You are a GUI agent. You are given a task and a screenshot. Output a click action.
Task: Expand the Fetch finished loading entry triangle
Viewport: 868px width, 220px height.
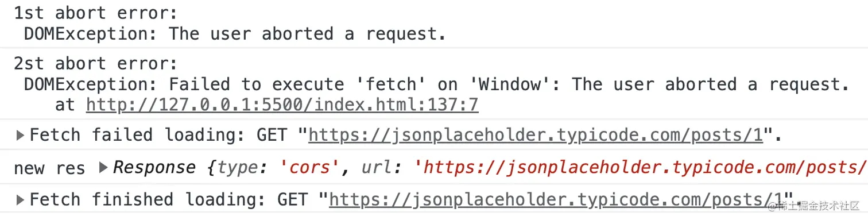click(x=20, y=200)
